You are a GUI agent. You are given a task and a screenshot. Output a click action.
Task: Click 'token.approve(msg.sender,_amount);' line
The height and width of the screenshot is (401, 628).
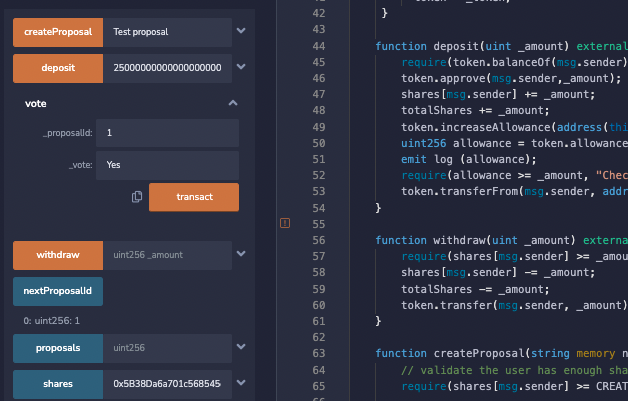coord(511,79)
